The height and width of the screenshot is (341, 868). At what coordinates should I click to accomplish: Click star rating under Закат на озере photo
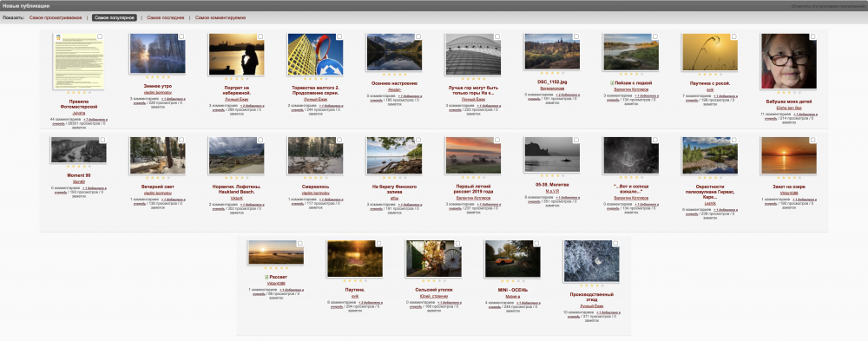click(x=788, y=178)
